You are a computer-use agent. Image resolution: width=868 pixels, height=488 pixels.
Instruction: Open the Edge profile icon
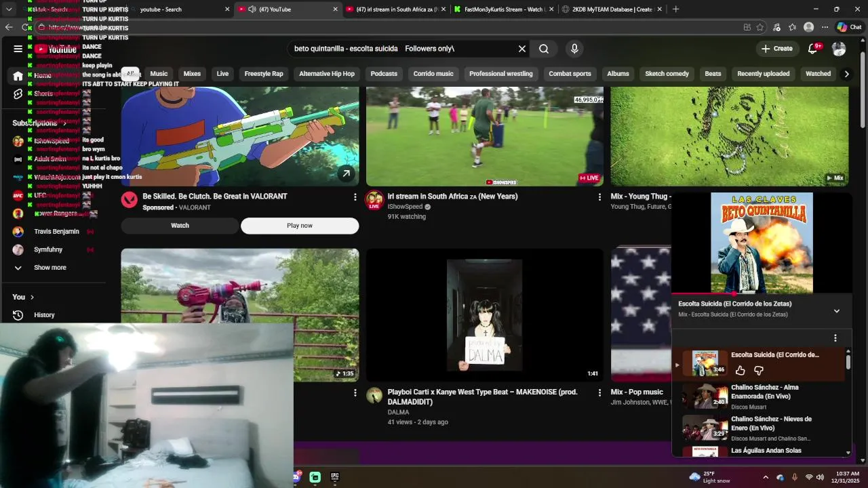808,27
